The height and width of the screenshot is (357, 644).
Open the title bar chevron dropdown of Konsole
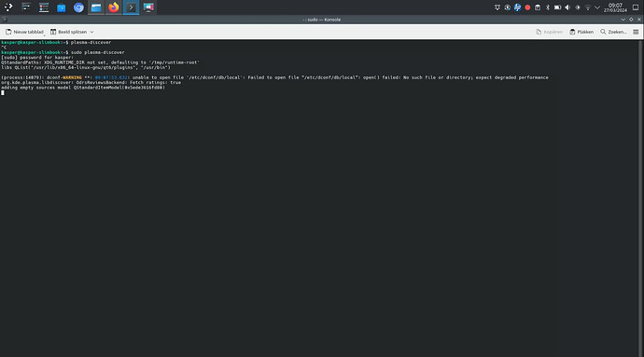coord(623,20)
